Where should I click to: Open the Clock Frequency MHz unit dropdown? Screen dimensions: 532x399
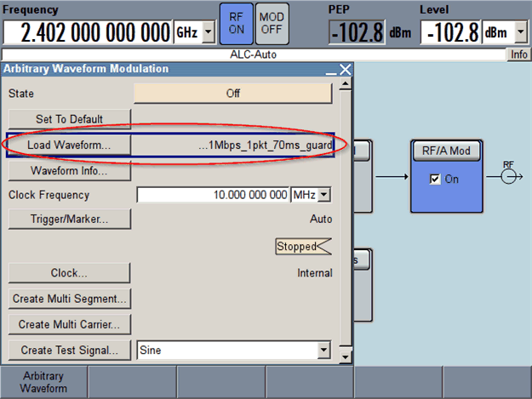(324, 195)
